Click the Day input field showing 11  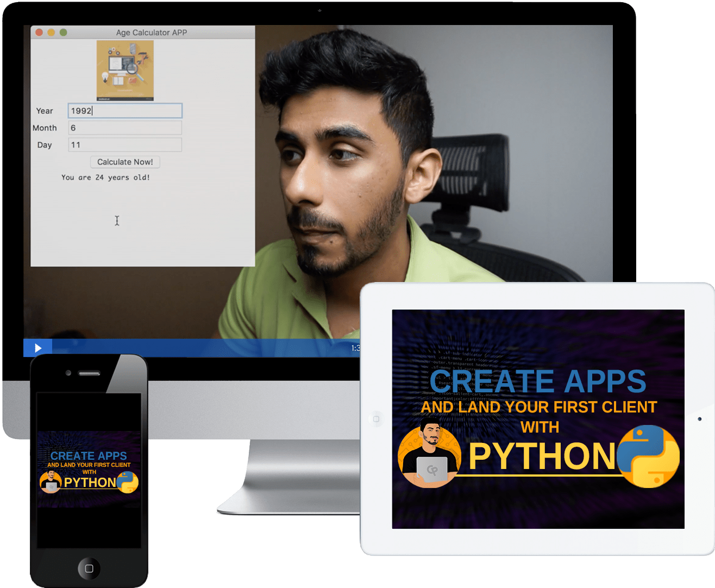point(125,145)
